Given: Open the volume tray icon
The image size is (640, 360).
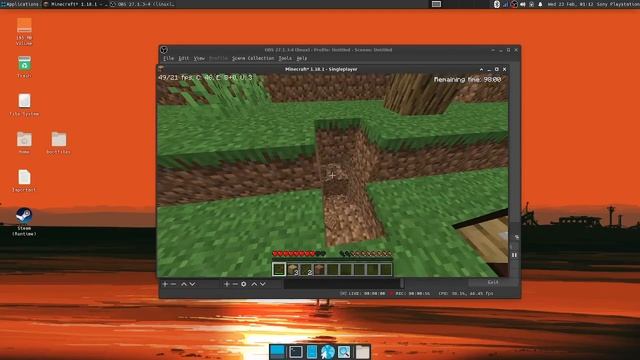Looking at the screenshot, I should click(523, 4).
